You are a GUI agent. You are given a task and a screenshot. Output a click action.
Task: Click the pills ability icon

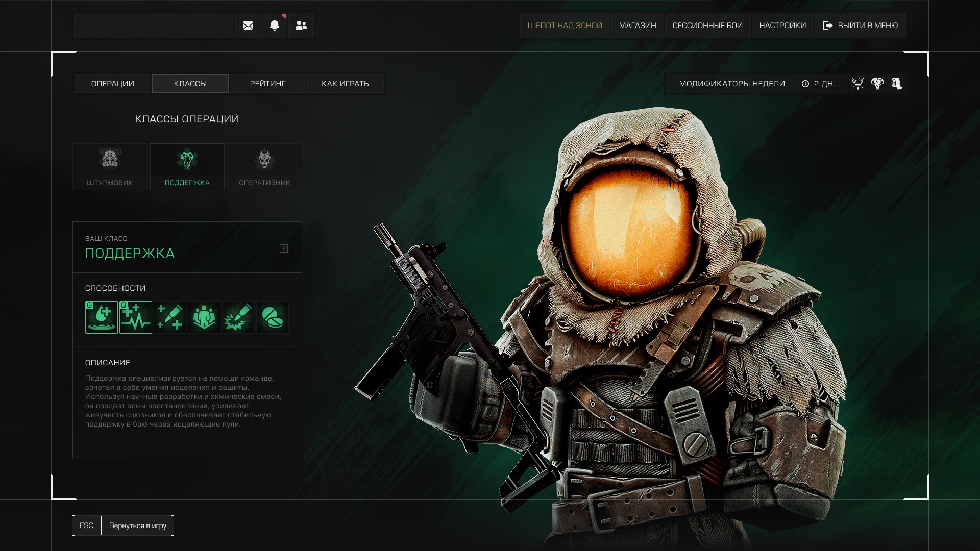[x=273, y=317]
